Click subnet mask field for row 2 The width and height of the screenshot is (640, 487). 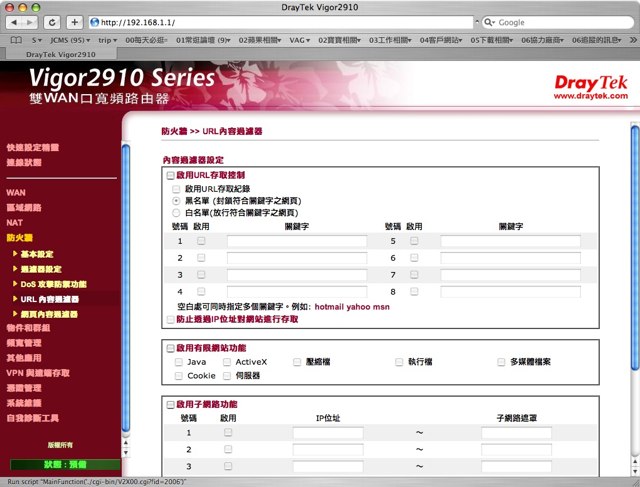point(516,449)
